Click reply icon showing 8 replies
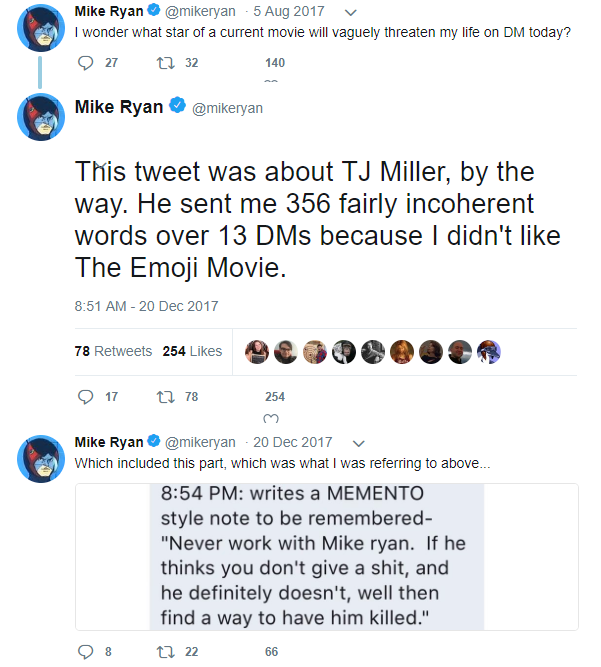 point(85,652)
